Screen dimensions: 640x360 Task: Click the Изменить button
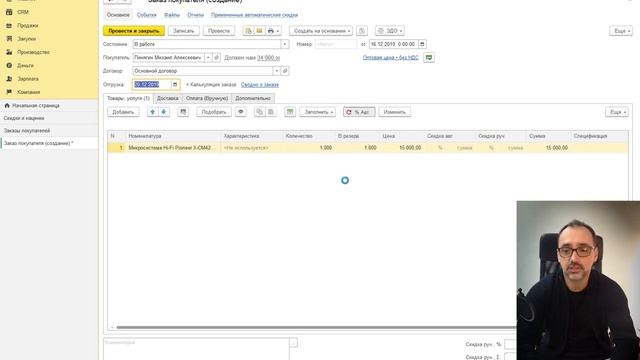395,112
